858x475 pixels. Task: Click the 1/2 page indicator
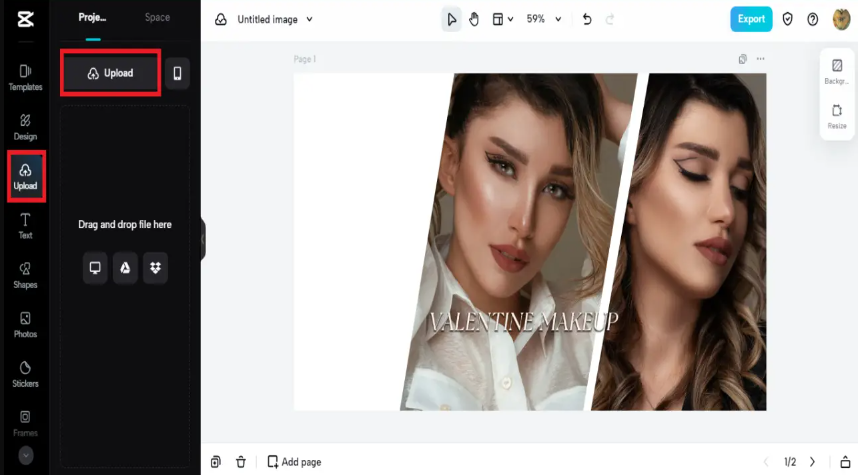790,462
